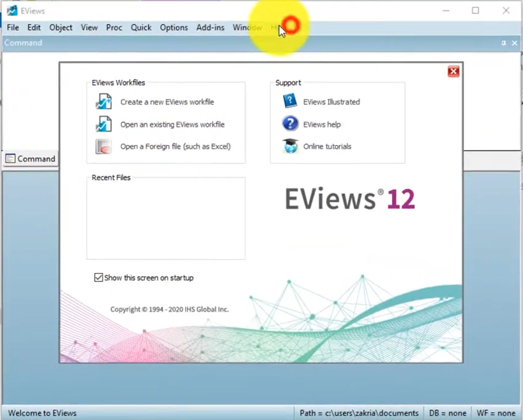Open the Edit menu
The width and height of the screenshot is (523, 420).
coord(34,28)
